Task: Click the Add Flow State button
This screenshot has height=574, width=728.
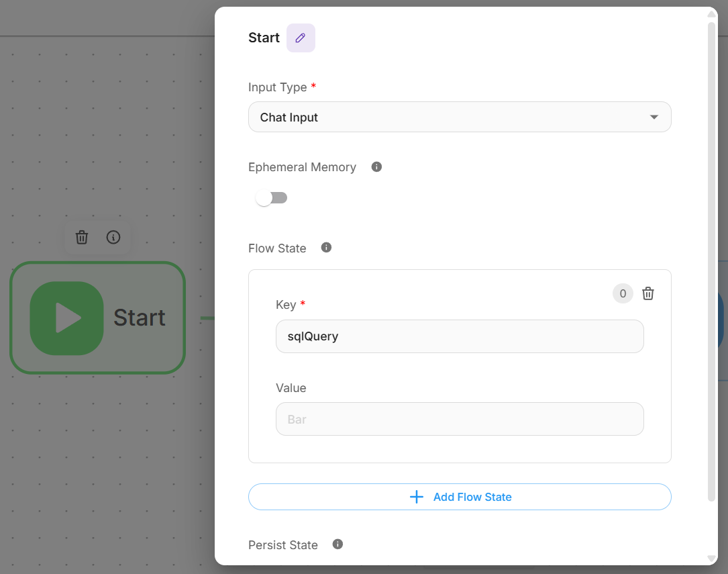Action: point(459,497)
